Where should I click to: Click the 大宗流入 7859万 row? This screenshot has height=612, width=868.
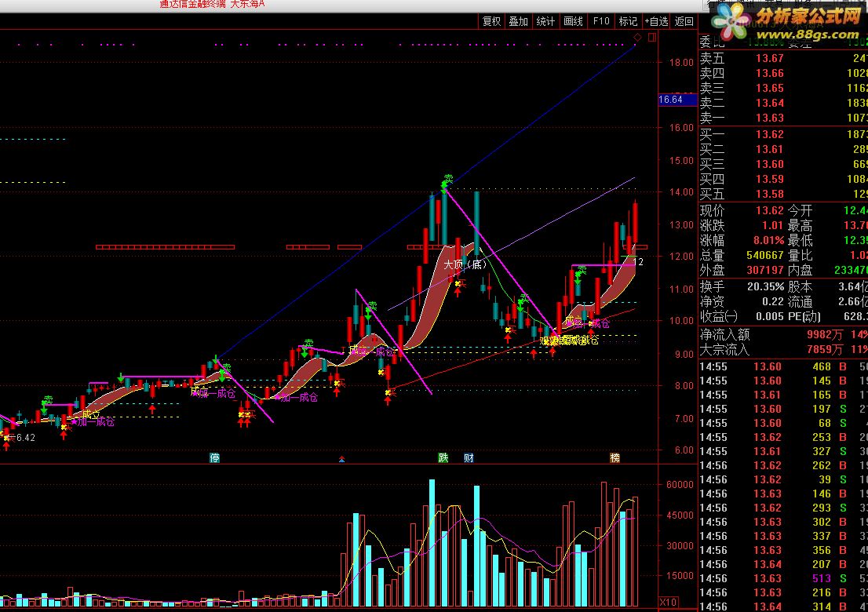pyautogui.click(x=783, y=350)
